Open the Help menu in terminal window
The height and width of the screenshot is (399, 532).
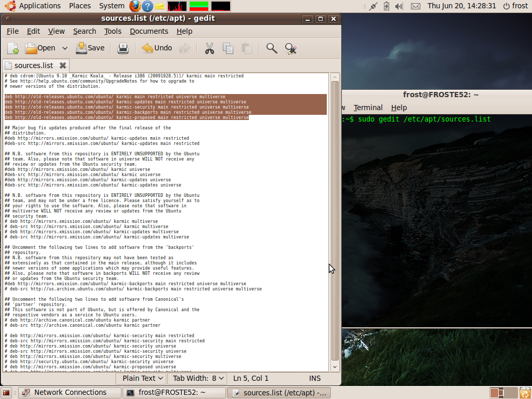[398, 108]
